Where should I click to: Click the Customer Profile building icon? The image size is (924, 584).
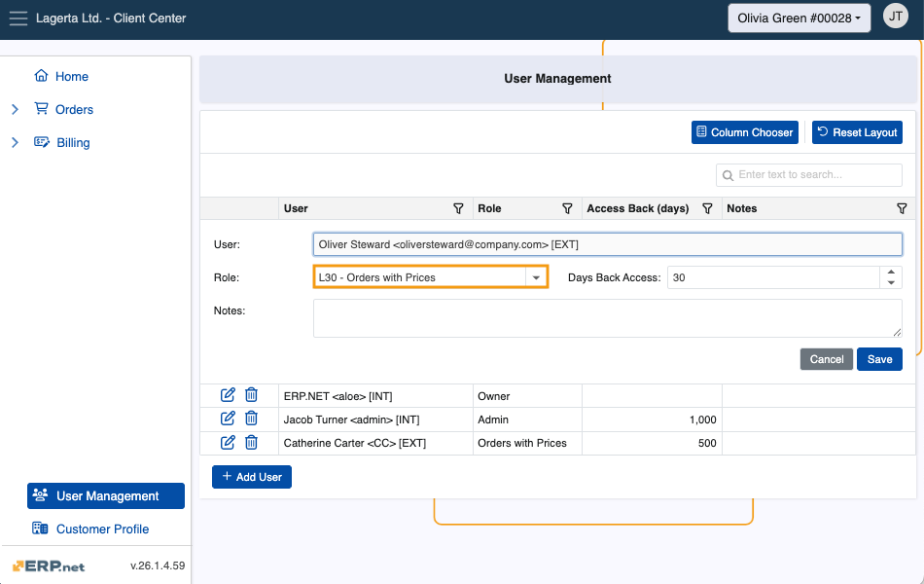pyautogui.click(x=40, y=528)
